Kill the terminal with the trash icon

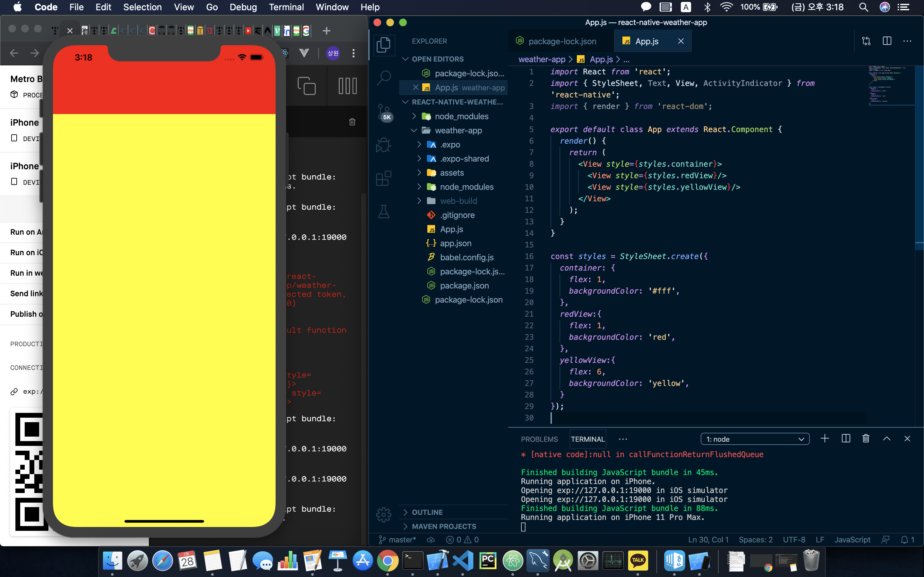click(x=866, y=439)
